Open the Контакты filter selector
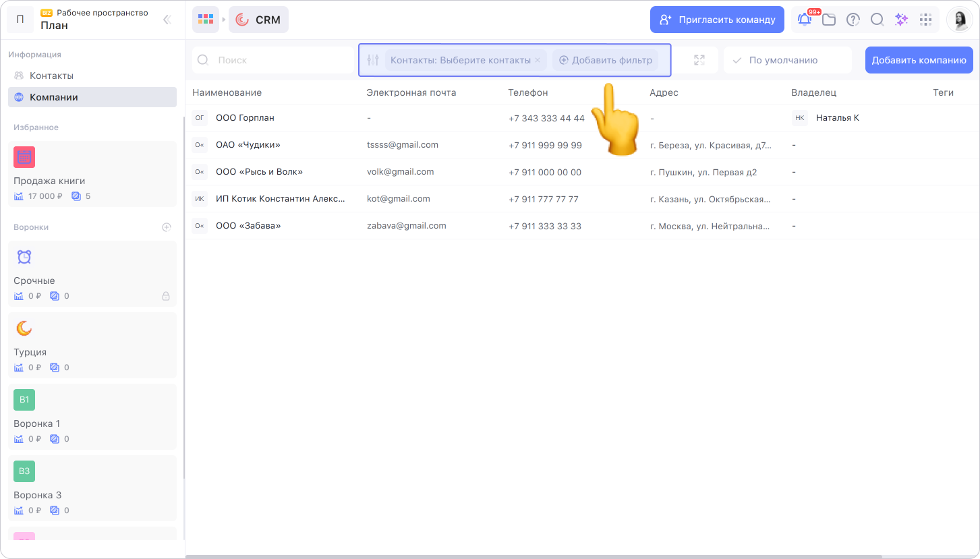The image size is (980, 559). 460,60
